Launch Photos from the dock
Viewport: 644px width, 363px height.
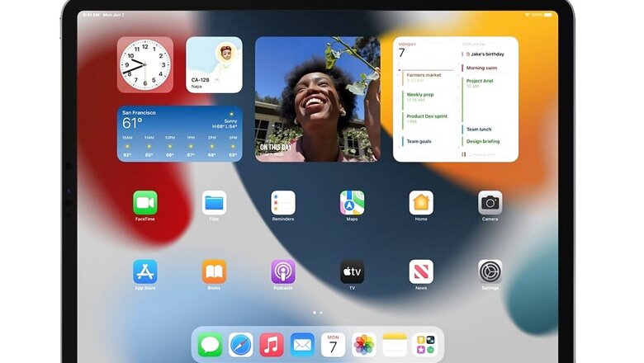tap(364, 345)
